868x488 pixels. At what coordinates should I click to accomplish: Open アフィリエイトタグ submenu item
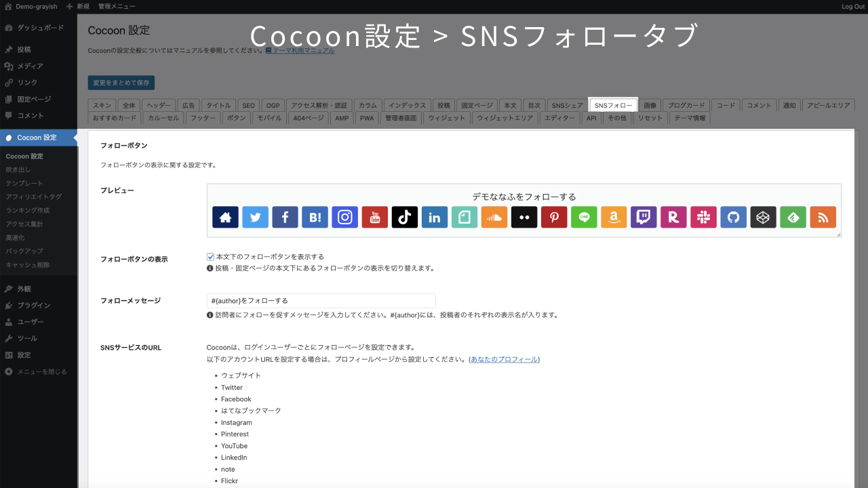coord(33,197)
